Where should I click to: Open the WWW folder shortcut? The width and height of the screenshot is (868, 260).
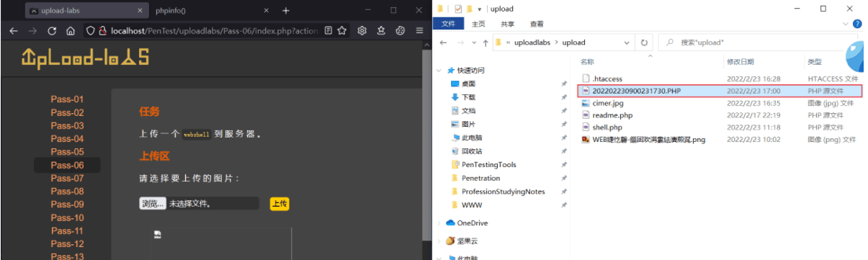pos(472,205)
